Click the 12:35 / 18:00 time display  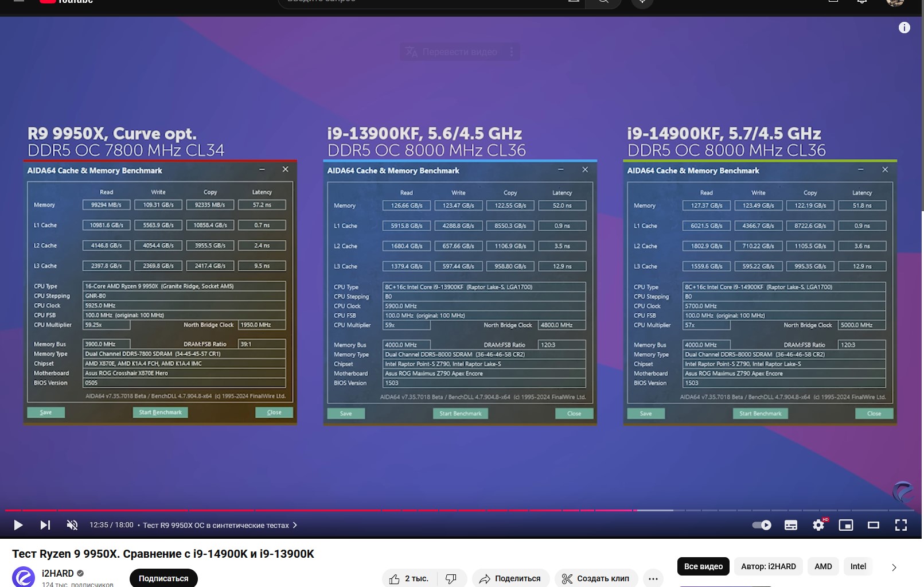pyautogui.click(x=111, y=525)
